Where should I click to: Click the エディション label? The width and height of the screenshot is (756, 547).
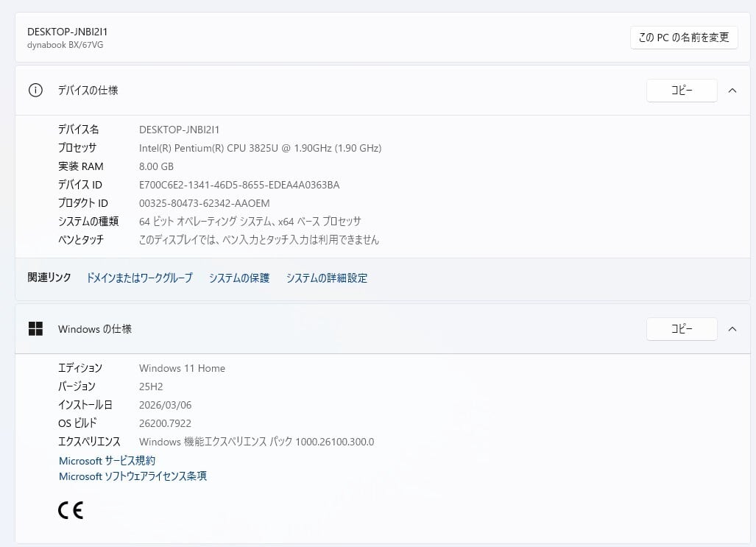[80, 368]
